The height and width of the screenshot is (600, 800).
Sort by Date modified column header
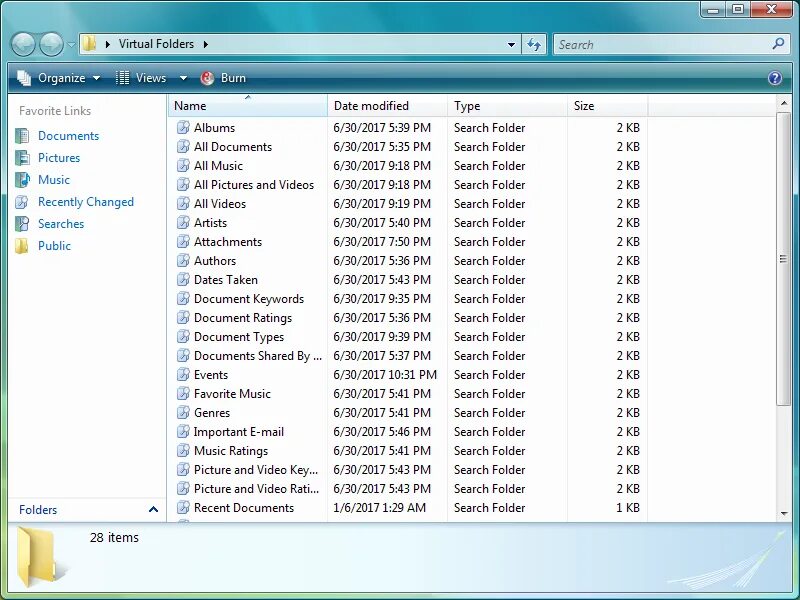(387, 106)
